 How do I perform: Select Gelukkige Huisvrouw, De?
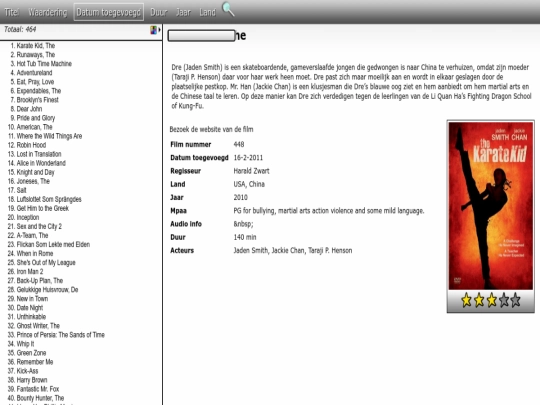click(48, 290)
